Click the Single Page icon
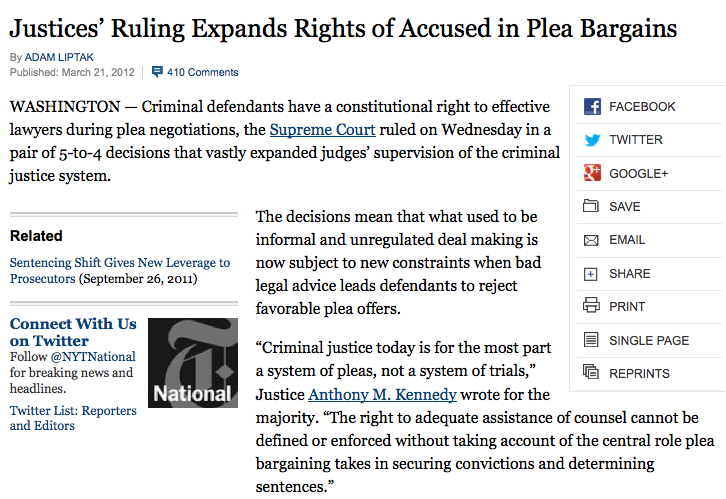 click(x=591, y=340)
